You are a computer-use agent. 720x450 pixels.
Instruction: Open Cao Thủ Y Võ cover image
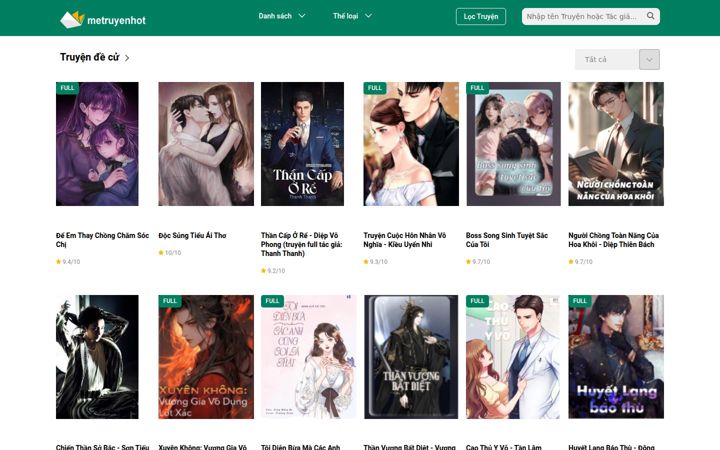[513, 357]
